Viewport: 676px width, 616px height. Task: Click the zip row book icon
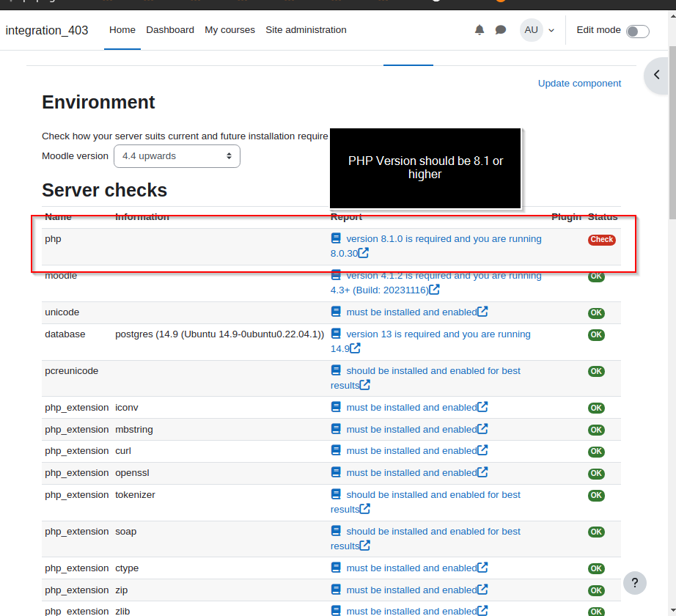pos(336,590)
